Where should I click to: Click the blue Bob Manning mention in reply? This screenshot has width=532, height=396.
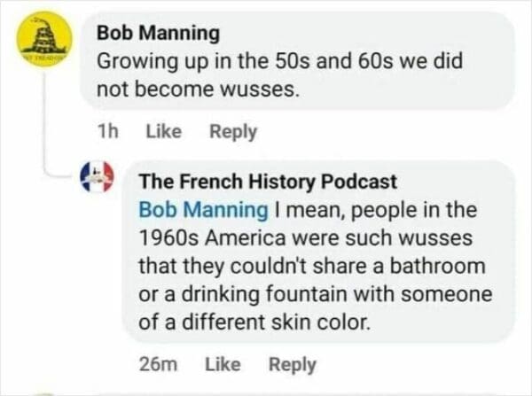point(204,211)
